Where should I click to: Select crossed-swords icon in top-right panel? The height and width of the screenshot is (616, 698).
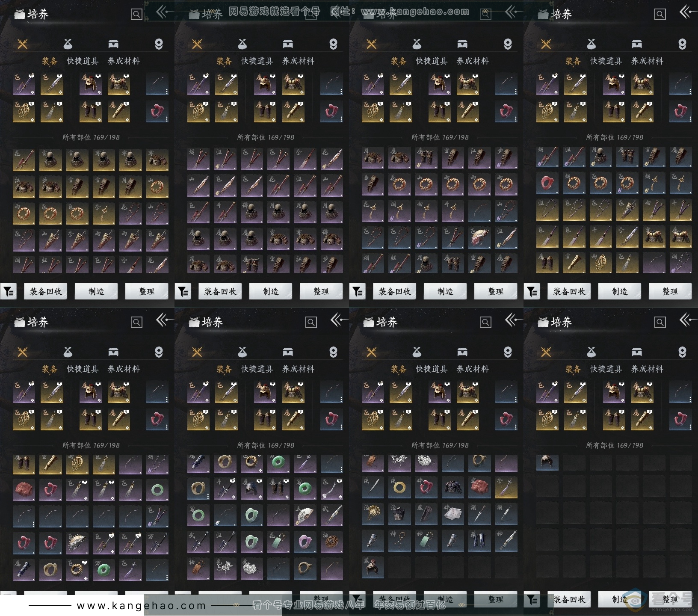(546, 44)
